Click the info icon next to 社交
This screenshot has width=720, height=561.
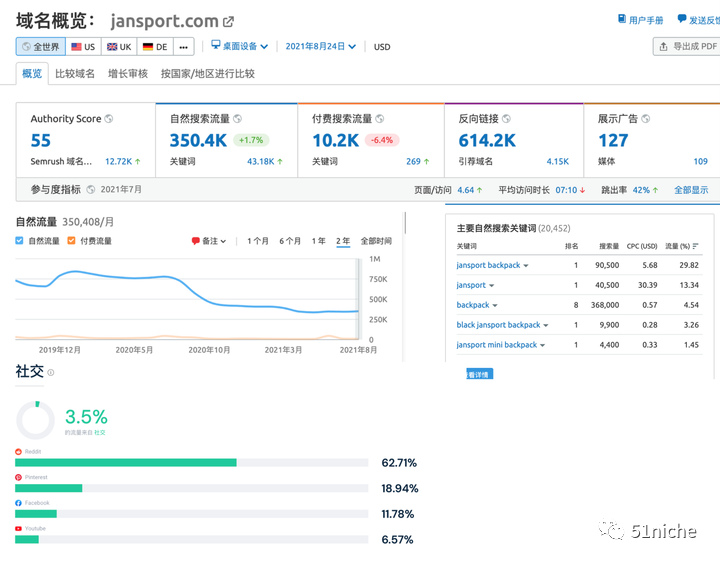pyautogui.click(x=51, y=372)
